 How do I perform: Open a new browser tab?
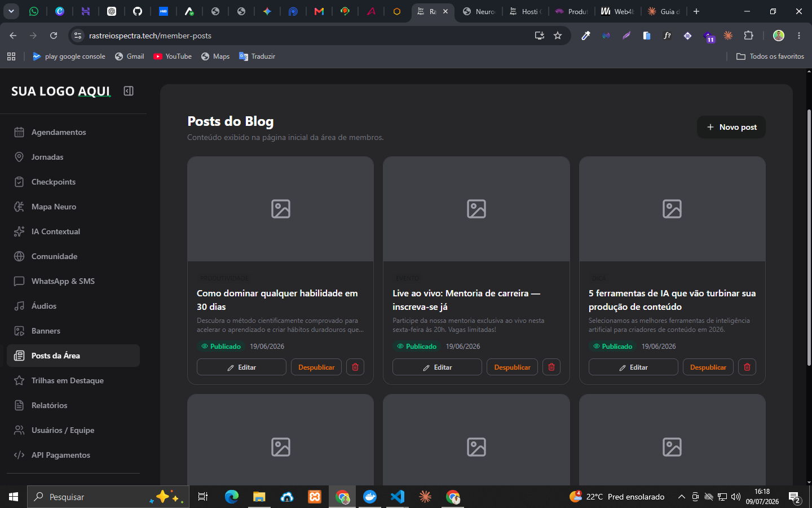(696, 11)
